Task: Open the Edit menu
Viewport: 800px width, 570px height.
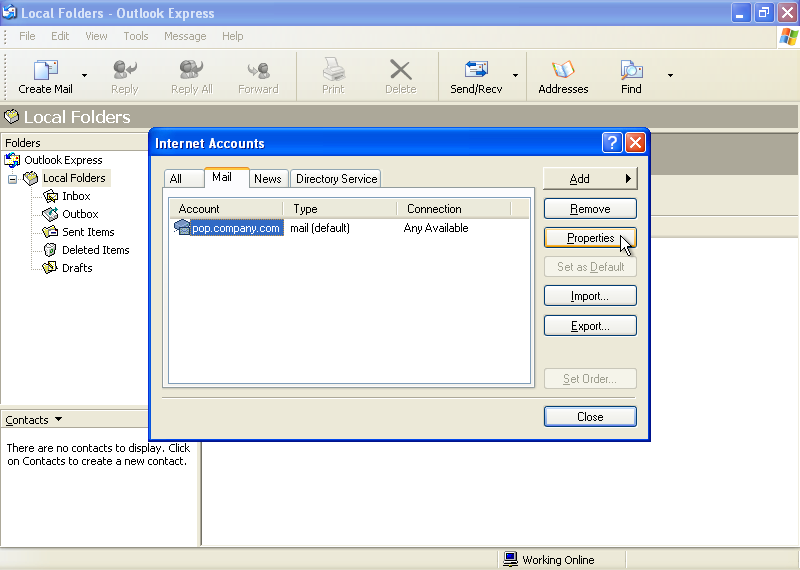Action: 60,36
